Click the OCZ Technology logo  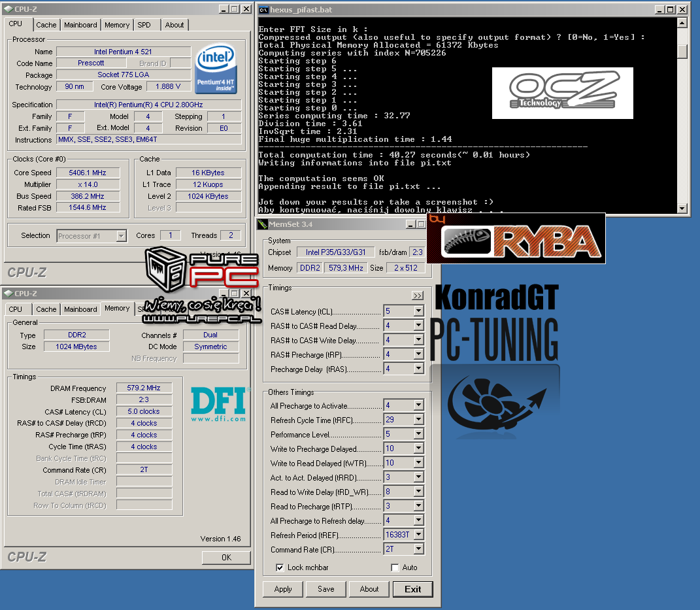point(563,93)
